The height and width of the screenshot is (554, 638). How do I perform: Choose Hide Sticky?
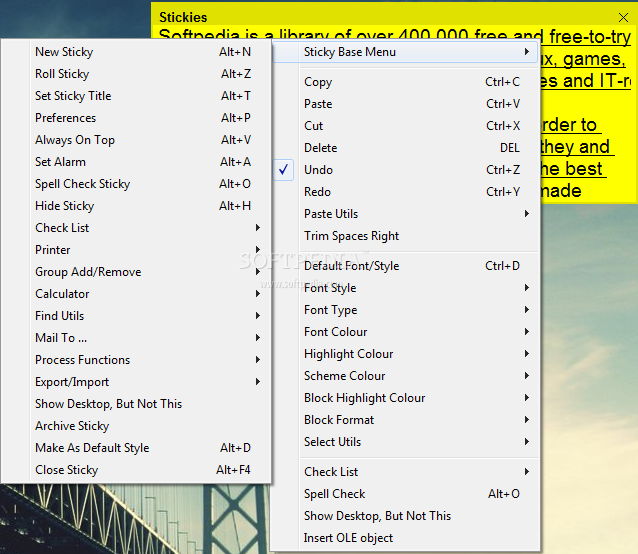click(136, 206)
